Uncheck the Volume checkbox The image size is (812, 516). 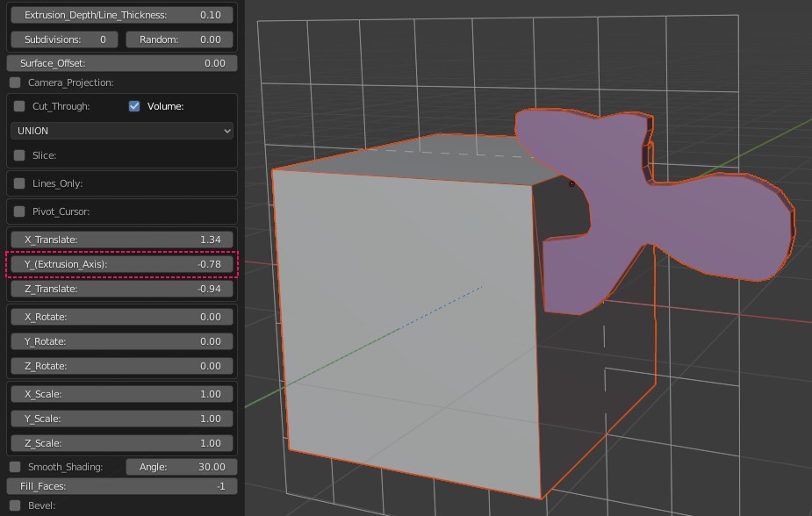pos(134,106)
